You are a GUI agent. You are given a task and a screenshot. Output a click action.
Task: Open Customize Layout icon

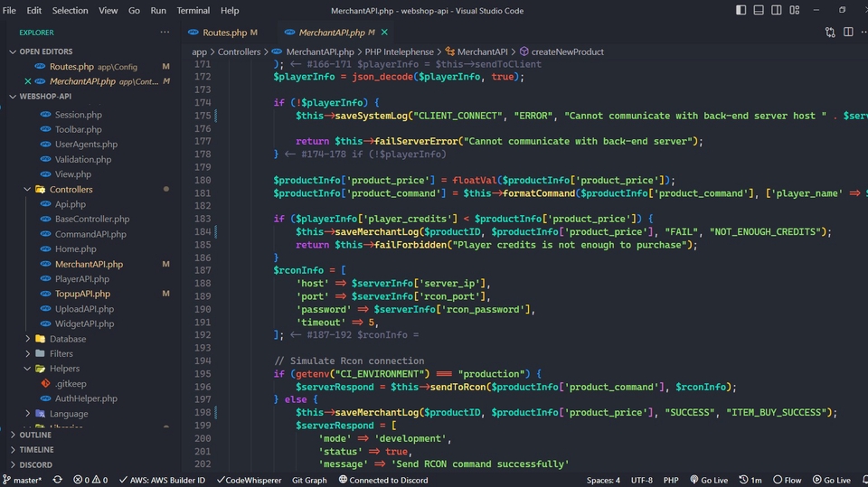[x=795, y=10]
